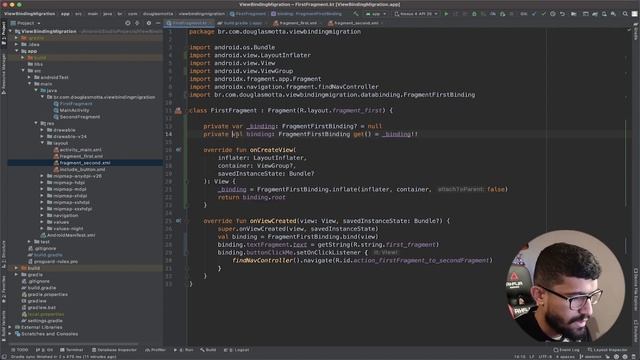Click the Git update project arrow icon
This screenshot has width=640, height=360.
point(533,14)
